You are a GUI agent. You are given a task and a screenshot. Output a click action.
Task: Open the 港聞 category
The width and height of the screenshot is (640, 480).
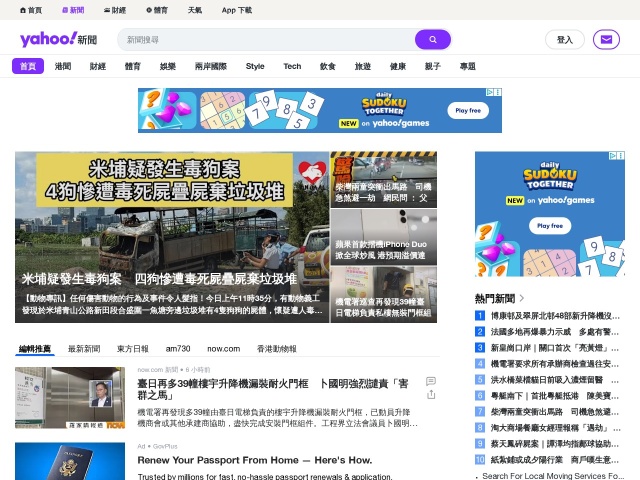click(63, 66)
